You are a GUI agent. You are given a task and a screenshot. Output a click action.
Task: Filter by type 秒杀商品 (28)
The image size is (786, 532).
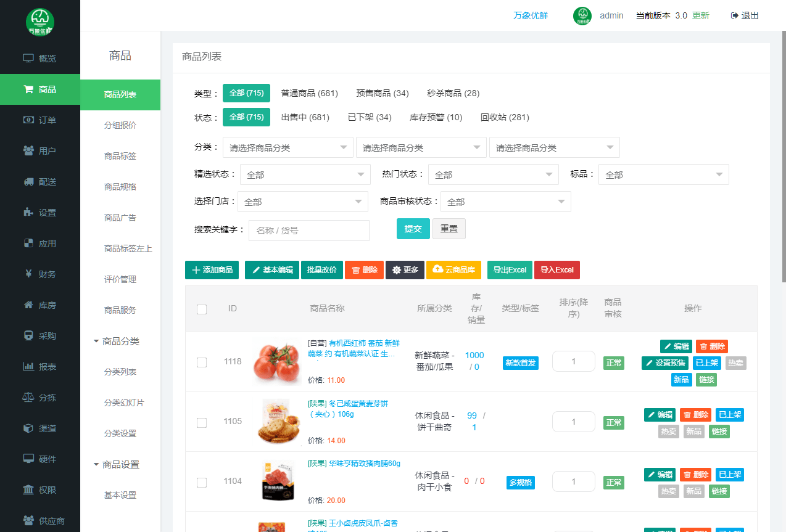click(x=453, y=93)
